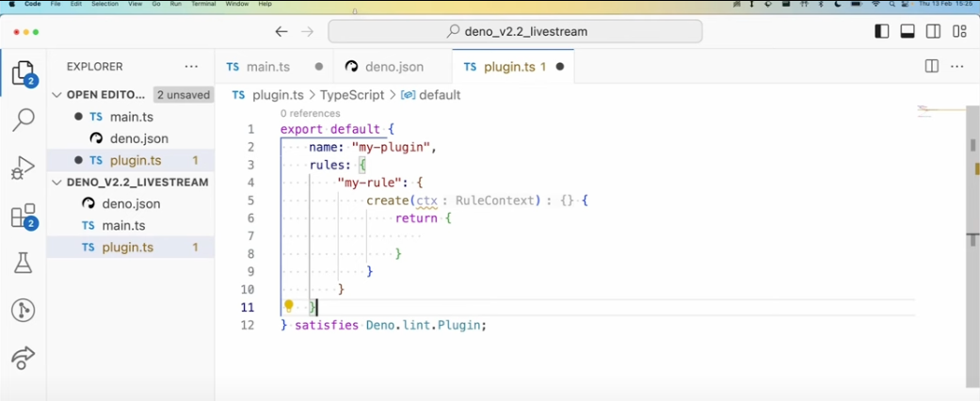
Task: Click the ctx parameter on line 5
Action: 426,200
